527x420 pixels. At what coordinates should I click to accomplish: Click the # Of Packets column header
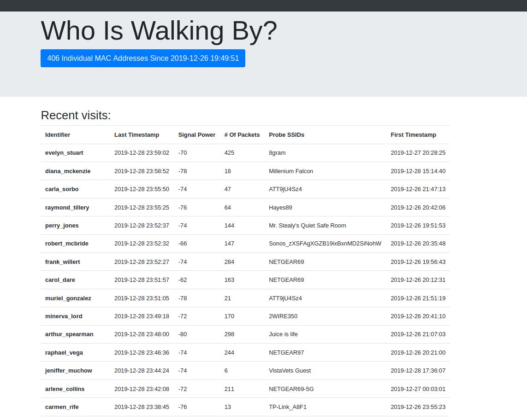tap(242, 134)
